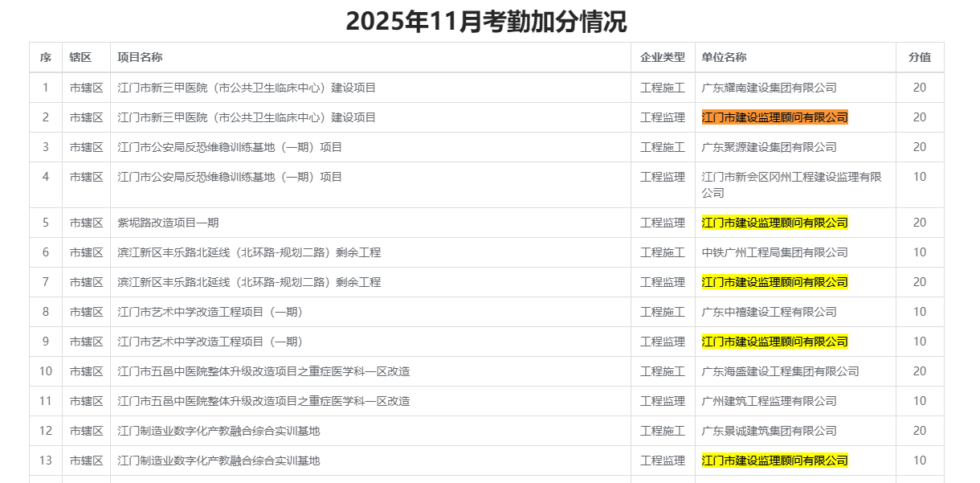This screenshot has width=980, height=483.
Task: Click 广东海盛建设工程集团有限公司 in row 10
Action: (x=780, y=371)
